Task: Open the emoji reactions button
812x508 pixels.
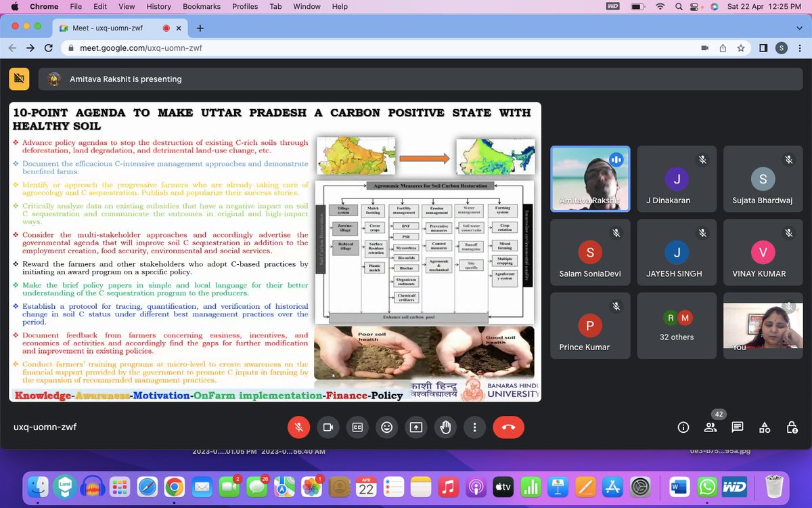Action: point(386,427)
